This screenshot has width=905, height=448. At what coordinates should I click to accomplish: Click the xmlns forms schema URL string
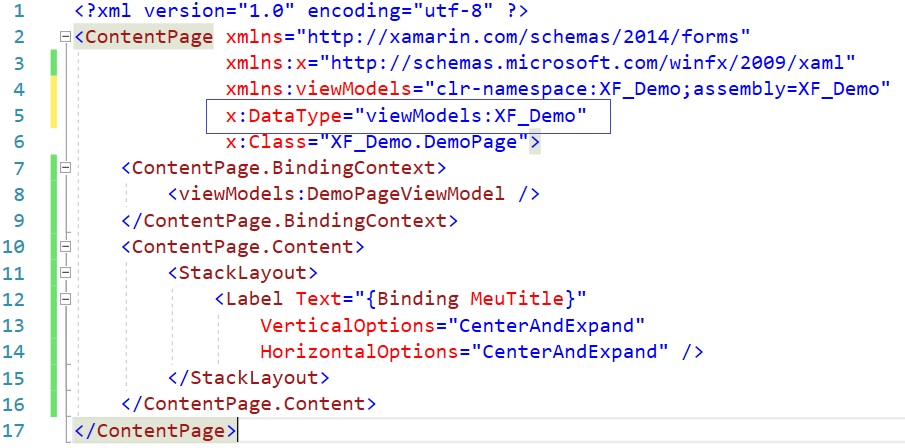(x=522, y=38)
